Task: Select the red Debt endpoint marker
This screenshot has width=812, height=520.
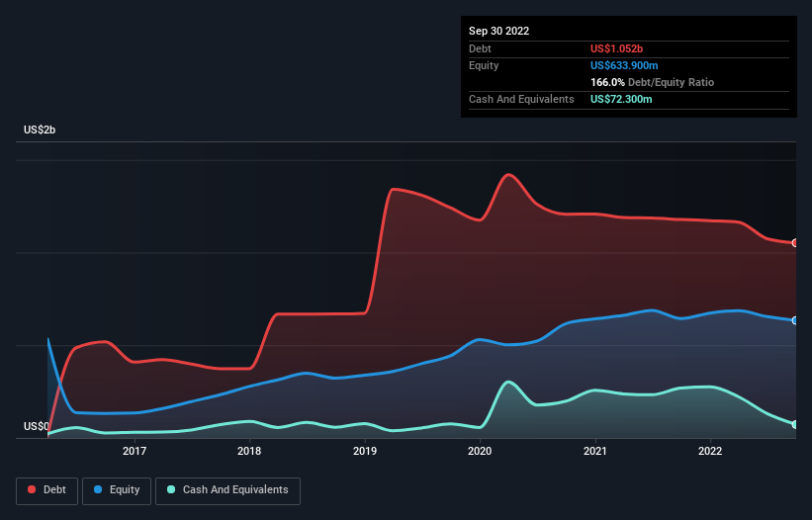Action: point(795,243)
